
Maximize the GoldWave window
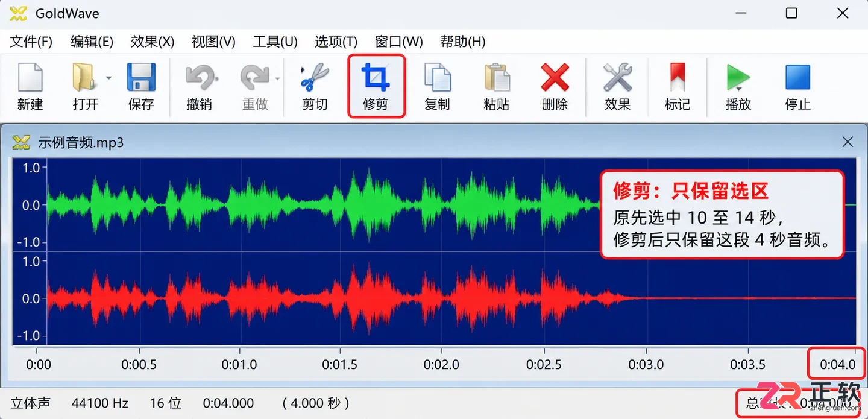pos(791,13)
